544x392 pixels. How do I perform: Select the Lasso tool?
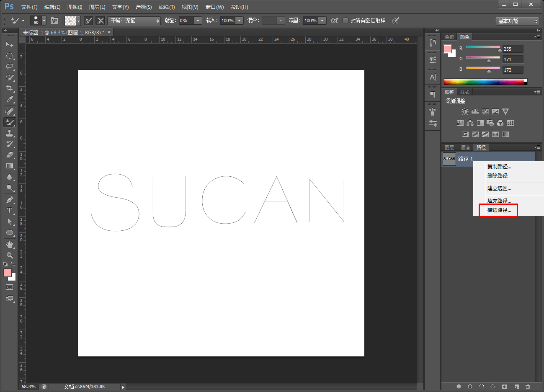(10, 67)
